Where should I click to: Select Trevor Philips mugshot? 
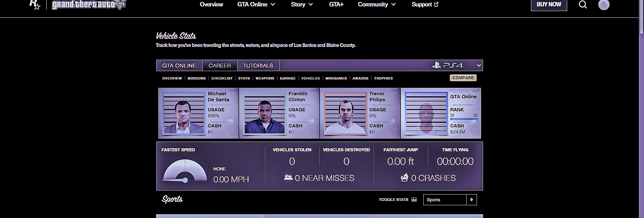tap(345, 113)
